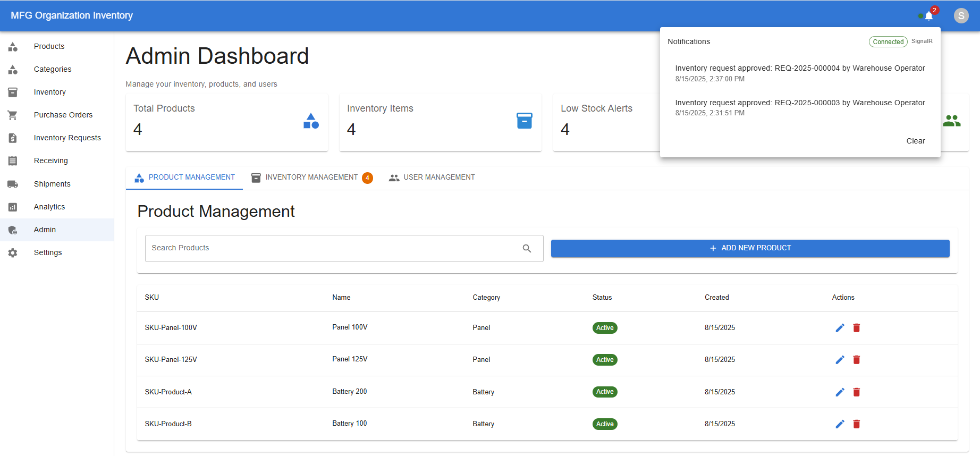Open the Analytics page

(x=49, y=207)
